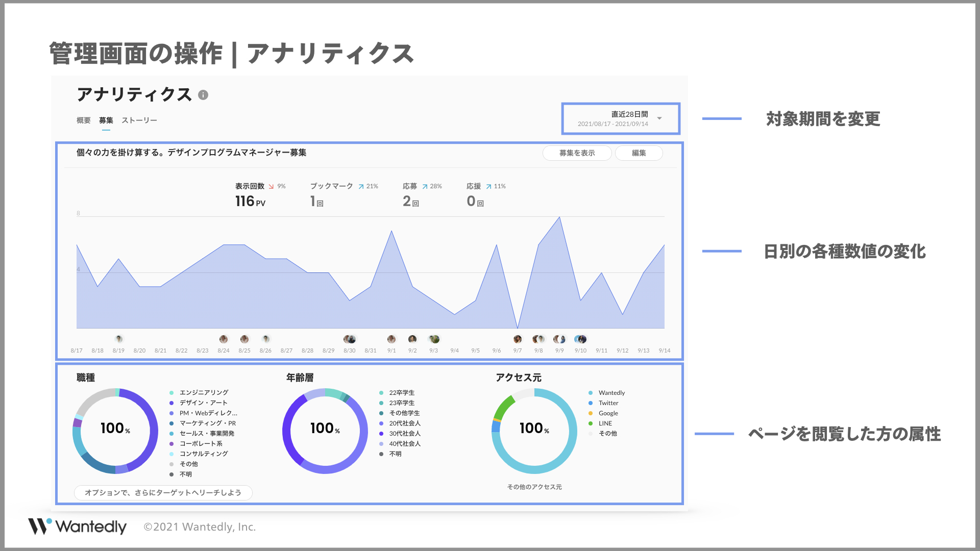Viewport: 980px width, 551px height.
Task: Click the その他のアクセス元 link
Action: coord(534,487)
